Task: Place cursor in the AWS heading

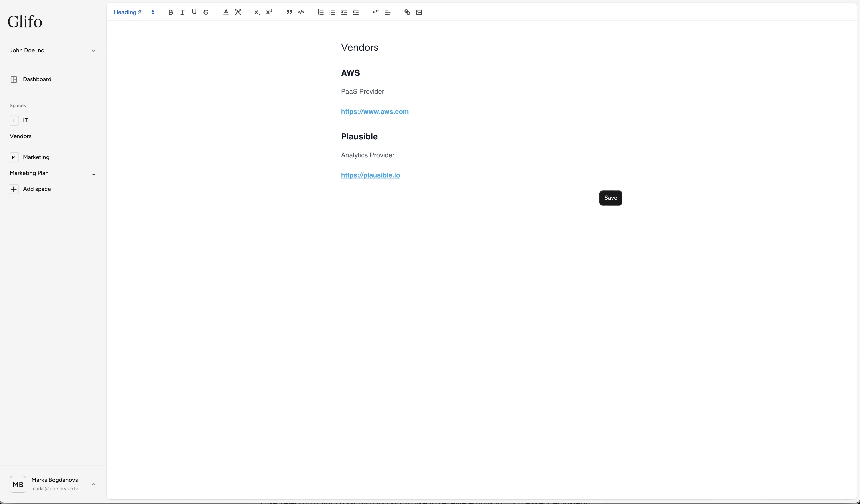Action: [x=350, y=73]
